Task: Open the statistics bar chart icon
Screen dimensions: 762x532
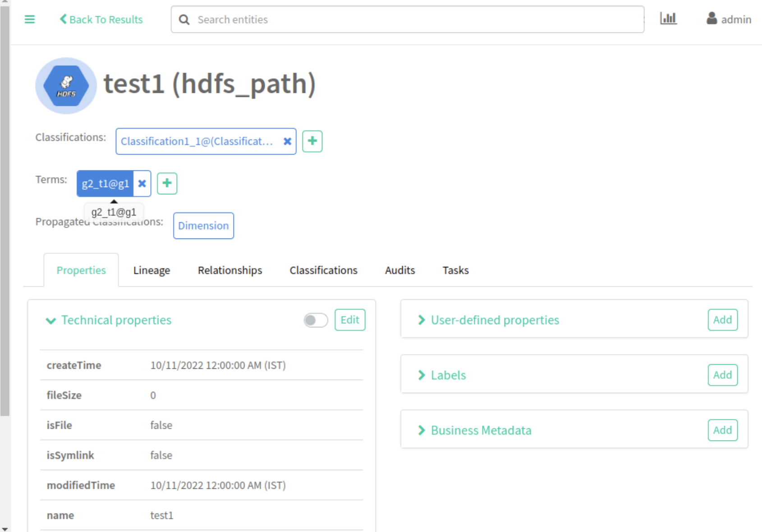Action: [x=668, y=18]
